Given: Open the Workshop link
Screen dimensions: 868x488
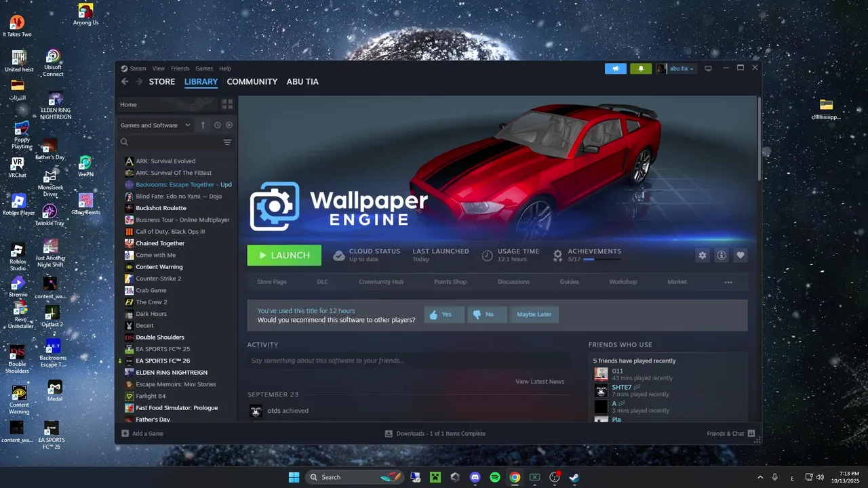Looking at the screenshot, I should 623,282.
